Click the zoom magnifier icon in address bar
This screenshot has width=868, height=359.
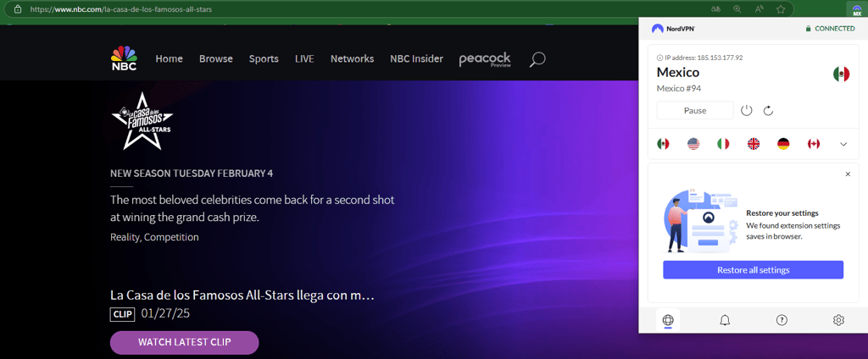point(737,9)
